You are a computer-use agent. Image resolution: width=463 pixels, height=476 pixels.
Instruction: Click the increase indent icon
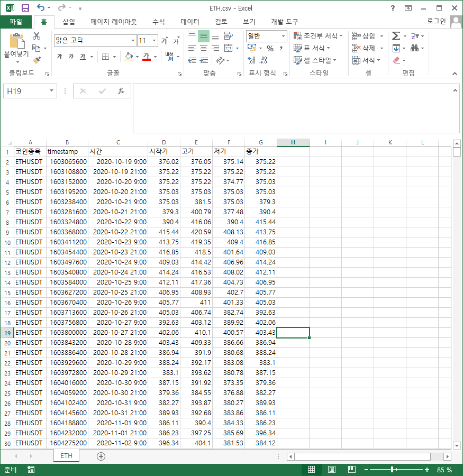coord(203,60)
